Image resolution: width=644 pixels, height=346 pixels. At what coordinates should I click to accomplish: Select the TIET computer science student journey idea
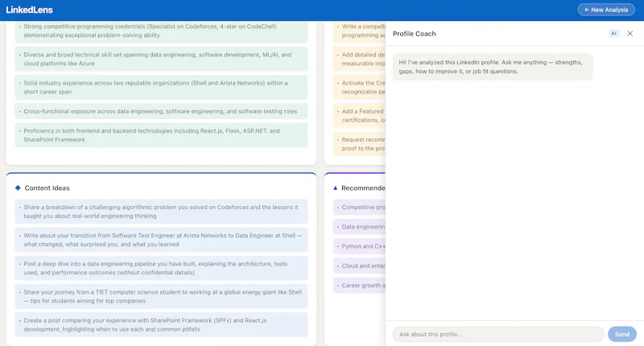[161, 296]
